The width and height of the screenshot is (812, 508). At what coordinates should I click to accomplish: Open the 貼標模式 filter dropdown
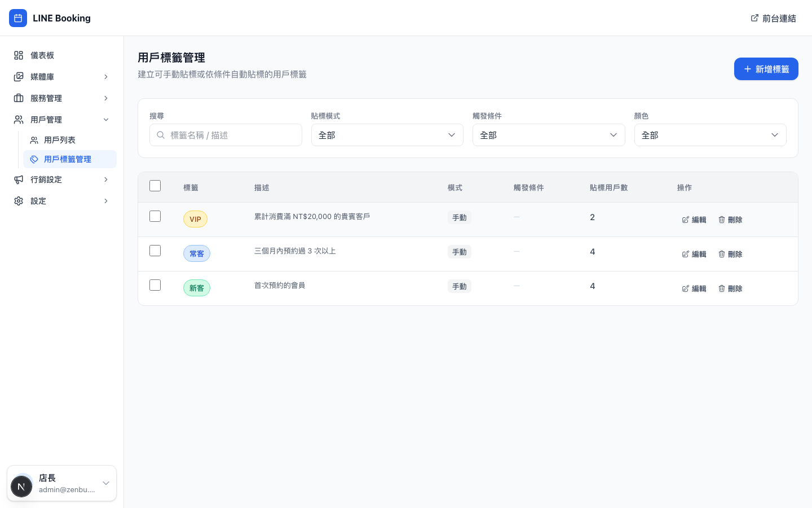point(387,135)
